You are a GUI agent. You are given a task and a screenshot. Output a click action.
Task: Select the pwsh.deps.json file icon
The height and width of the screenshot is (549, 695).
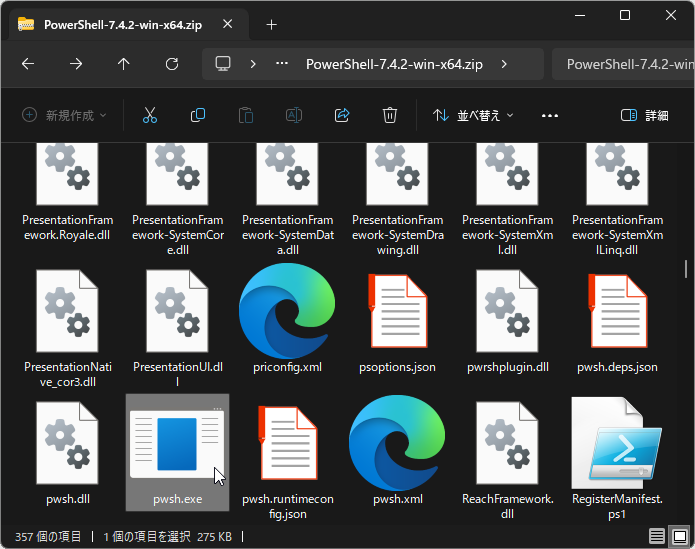(617, 311)
